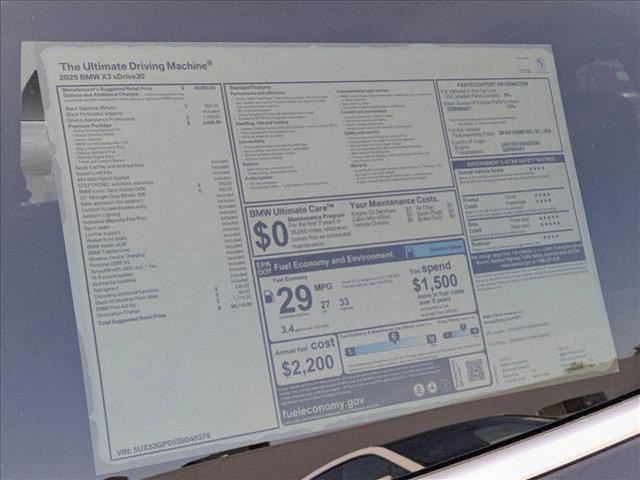Screen dimensions: 640x480
Task: Click the 'Annual fuel cost' label
Action: coord(305,347)
